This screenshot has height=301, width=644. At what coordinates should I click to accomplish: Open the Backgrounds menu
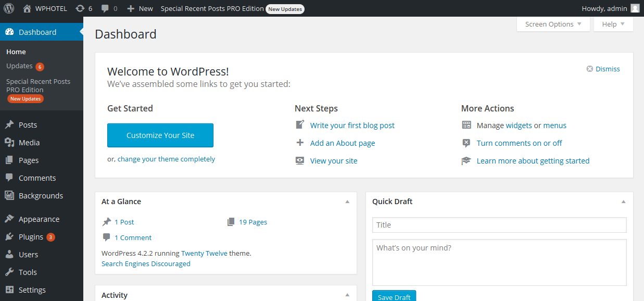[x=42, y=196]
